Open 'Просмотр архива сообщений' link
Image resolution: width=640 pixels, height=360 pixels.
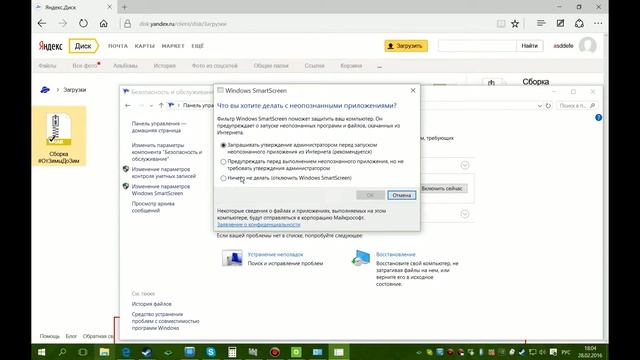(153, 207)
